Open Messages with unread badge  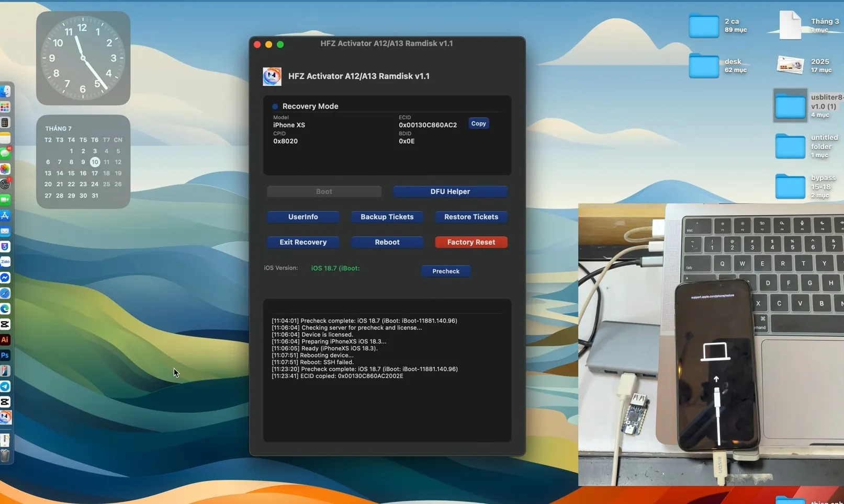pos(5,153)
